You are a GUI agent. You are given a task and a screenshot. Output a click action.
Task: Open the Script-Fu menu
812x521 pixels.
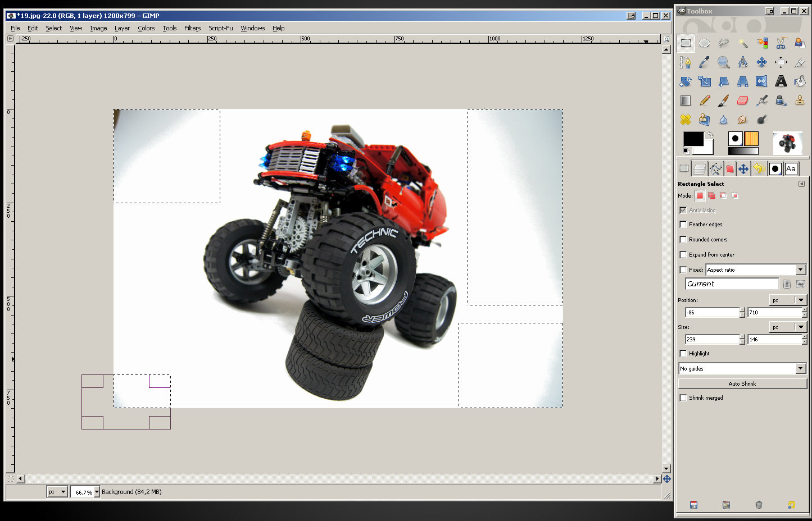tap(220, 28)
